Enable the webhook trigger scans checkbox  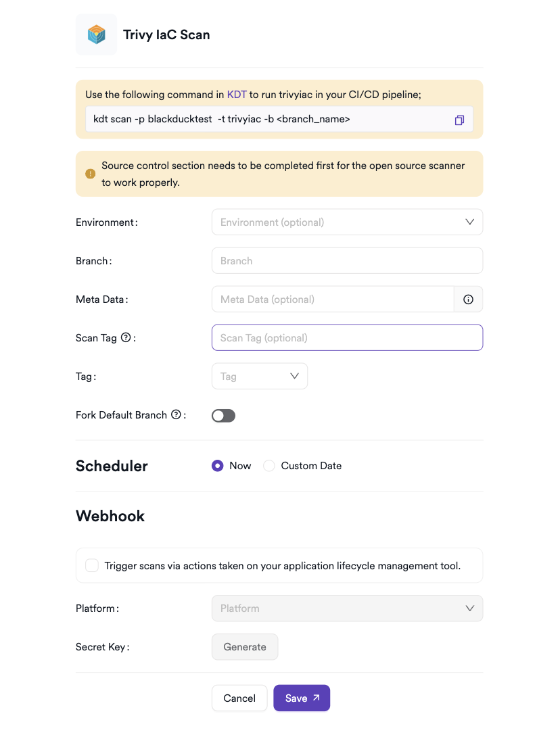pos(92,565)
